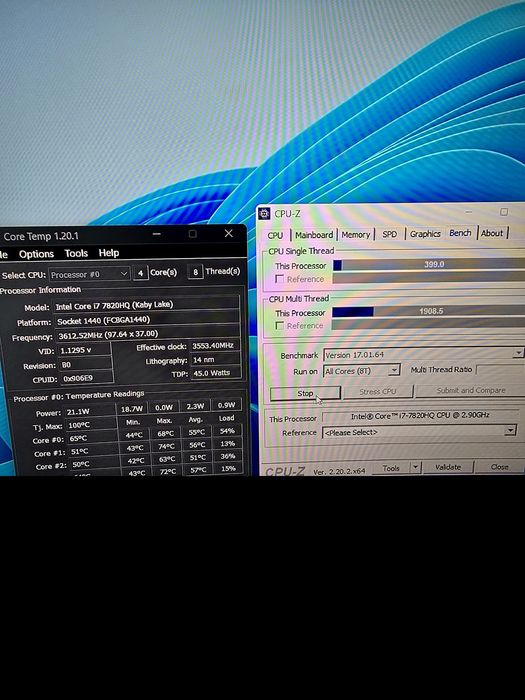Image resolution: width=525 pixels, height=700 pixels.
Task: Maximize the CPU-Z window
Action: (x=504, y=212)
